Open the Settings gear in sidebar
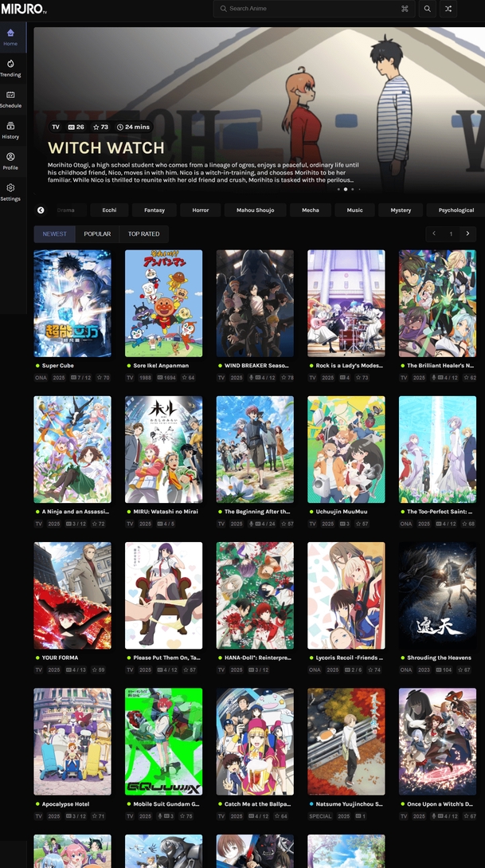The width and height of the screenshot is (485, 868). (10, 187)
